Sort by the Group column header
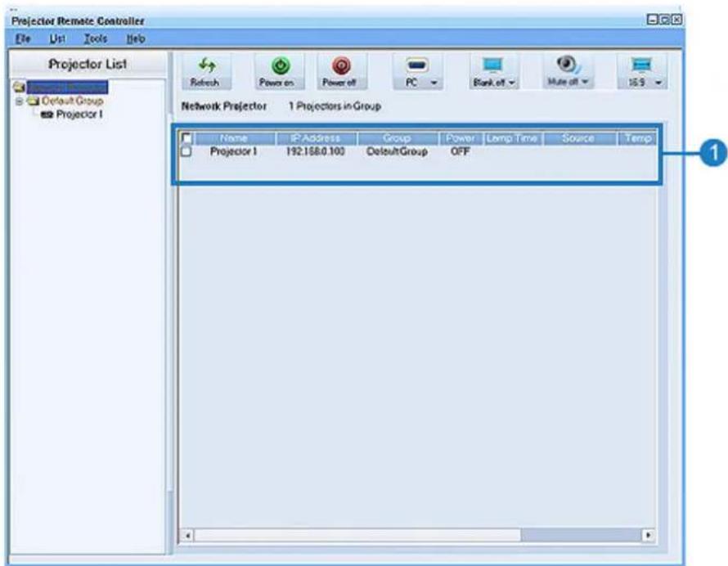Viewport: 728px width, 566px height. point(398,138)
